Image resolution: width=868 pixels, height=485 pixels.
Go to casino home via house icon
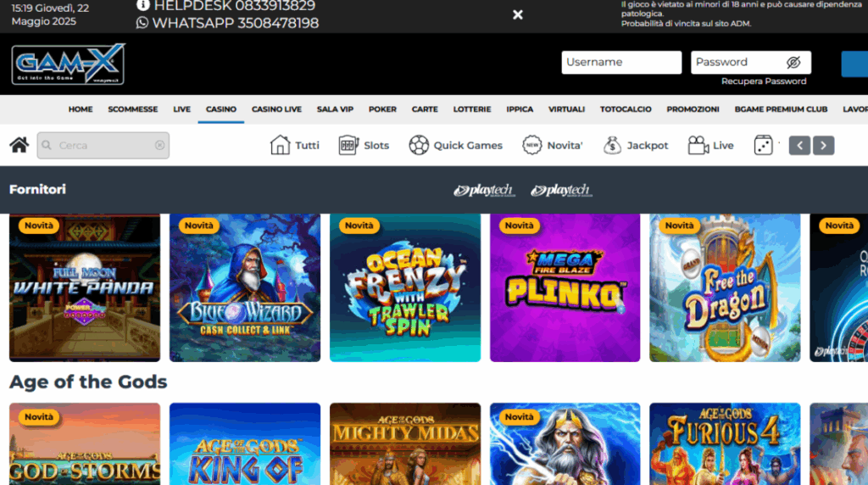(19, 145)
